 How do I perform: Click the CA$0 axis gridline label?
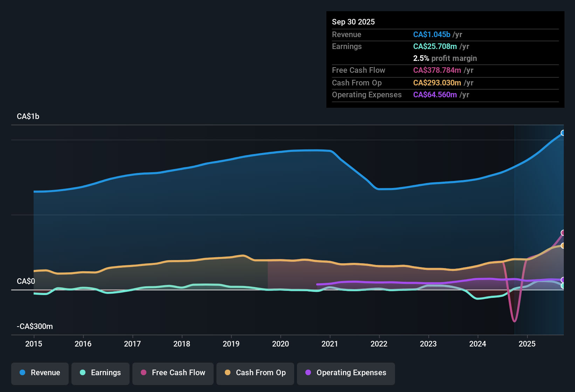click(x=27, y=281)
